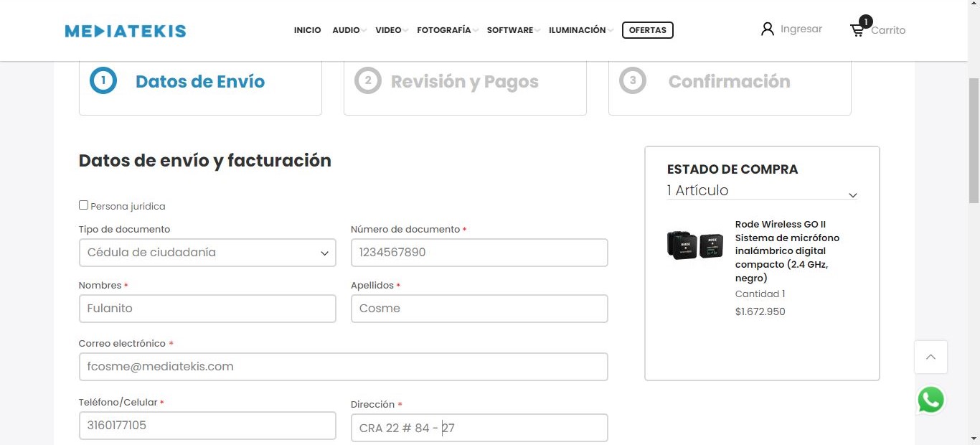980x445 pixels.
Task: Click the Apellidos input field
Action: click(x=479, y=309)
